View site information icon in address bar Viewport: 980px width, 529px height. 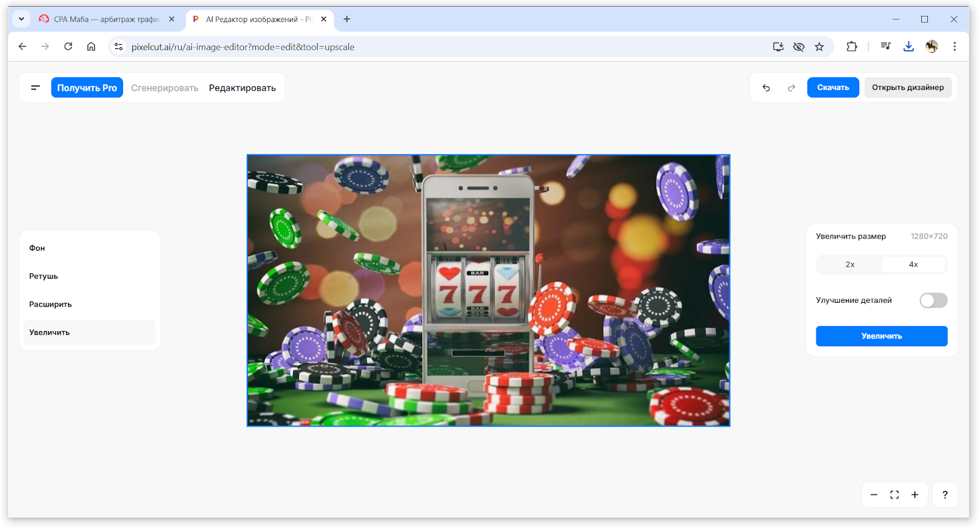(x=119, y=47)
